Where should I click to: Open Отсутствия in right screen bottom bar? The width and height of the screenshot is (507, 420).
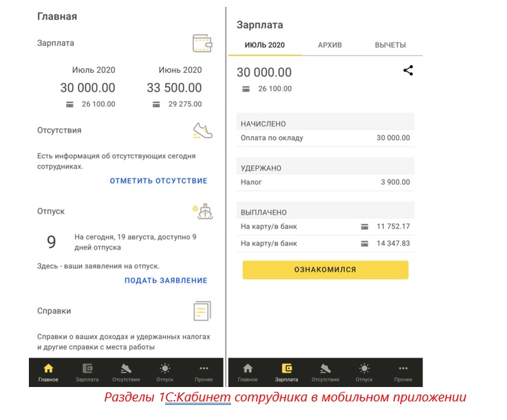point(325,373)
